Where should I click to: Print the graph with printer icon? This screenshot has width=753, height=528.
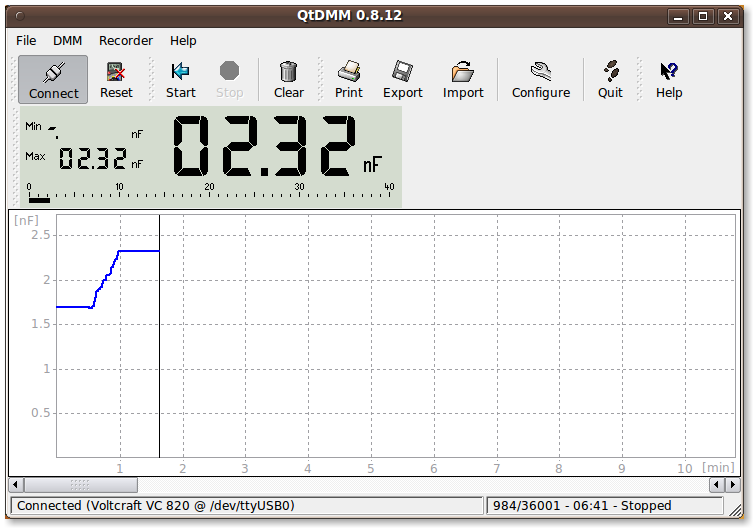tap(349, 79)
